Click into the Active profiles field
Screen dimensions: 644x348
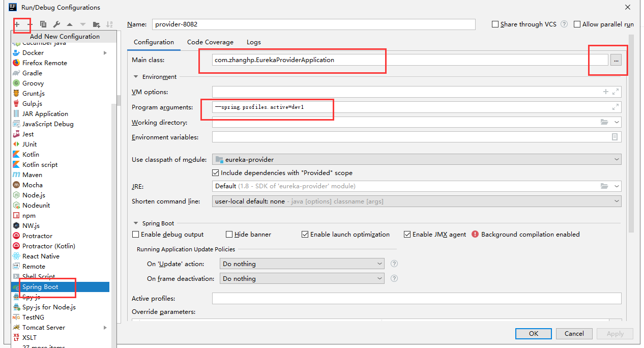417,298
